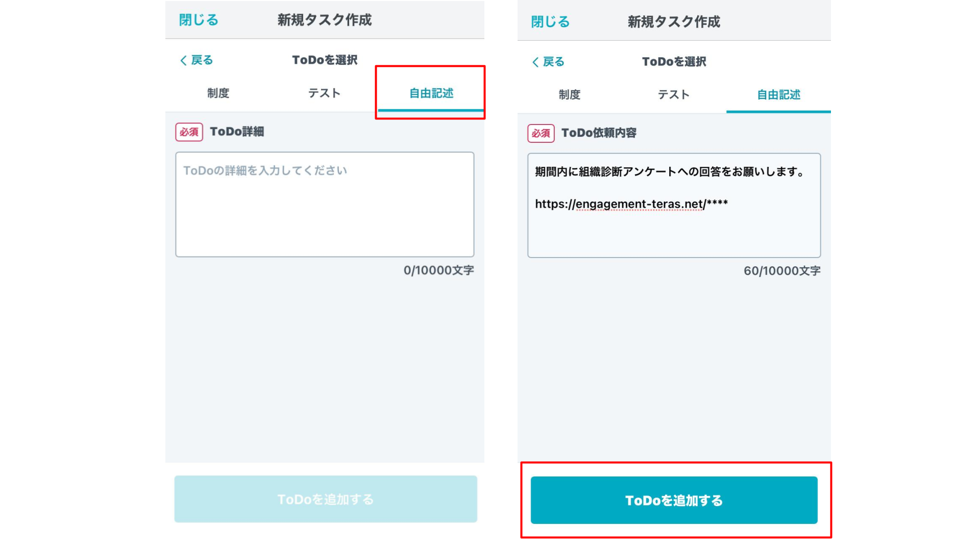Viewport: 980px width, 551px height.
Task: Select the テスト tab in right screen
Action: pyautogui.click(x=674, y=94)
